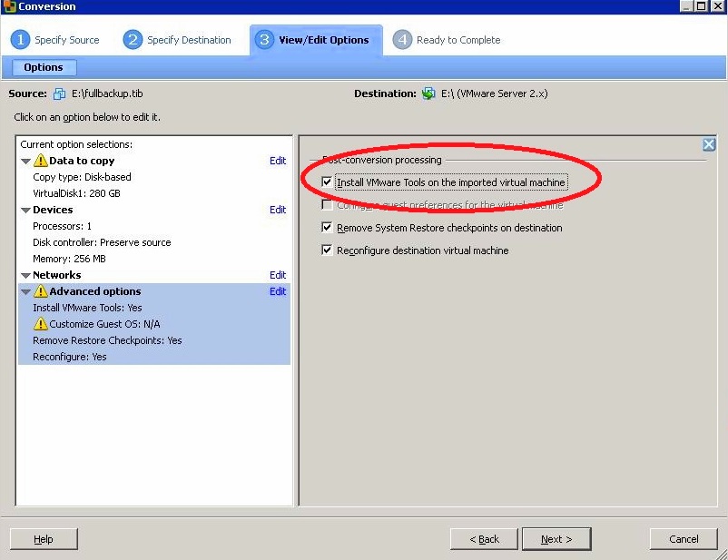728x560 pixels.
Task: Collapse the Devices section
Action: (26, 211)
